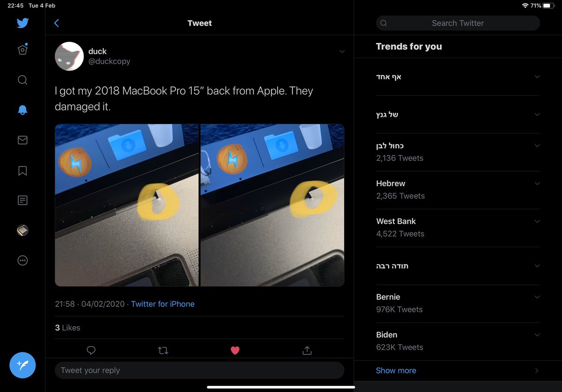The image size is (562, 392).
Task: Open the Twitter bird home logo
Action: coord(22,23)
